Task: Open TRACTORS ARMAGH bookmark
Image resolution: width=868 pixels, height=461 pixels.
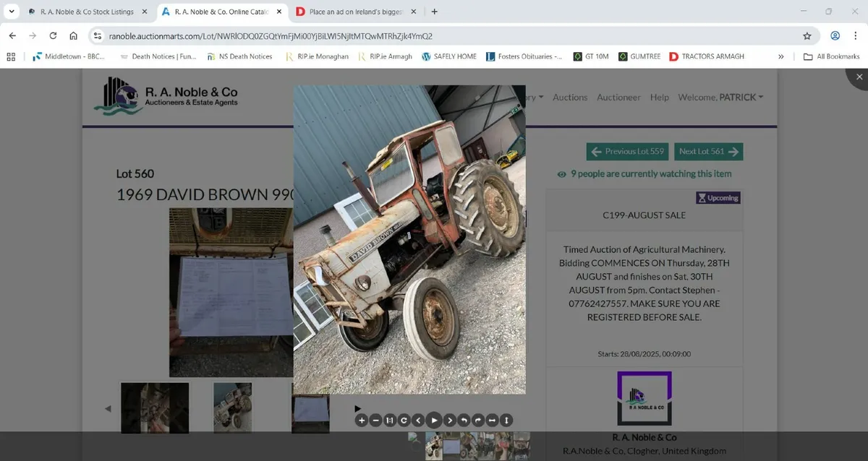Action: (707, 56)
